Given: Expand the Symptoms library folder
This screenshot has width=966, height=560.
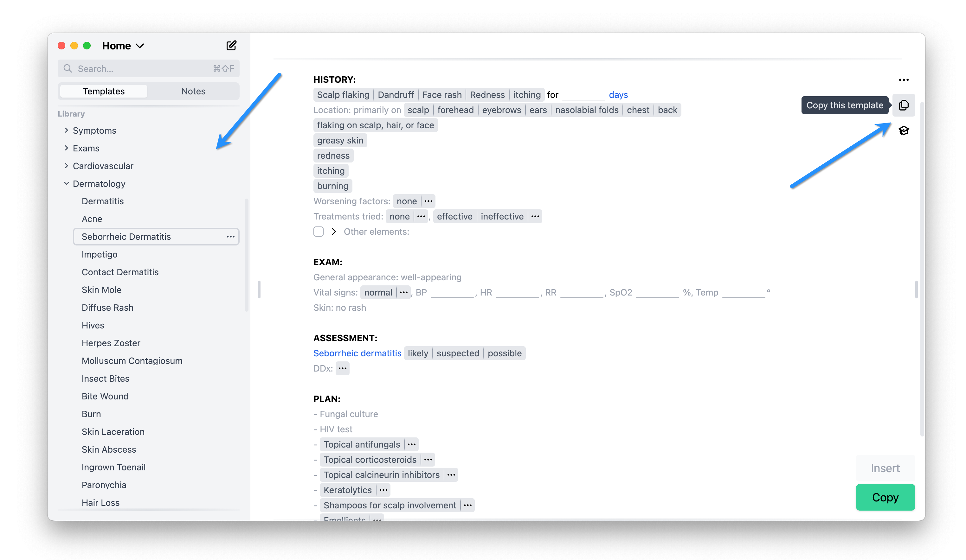Looking at the screenshot, I should (x=66, y=130).
